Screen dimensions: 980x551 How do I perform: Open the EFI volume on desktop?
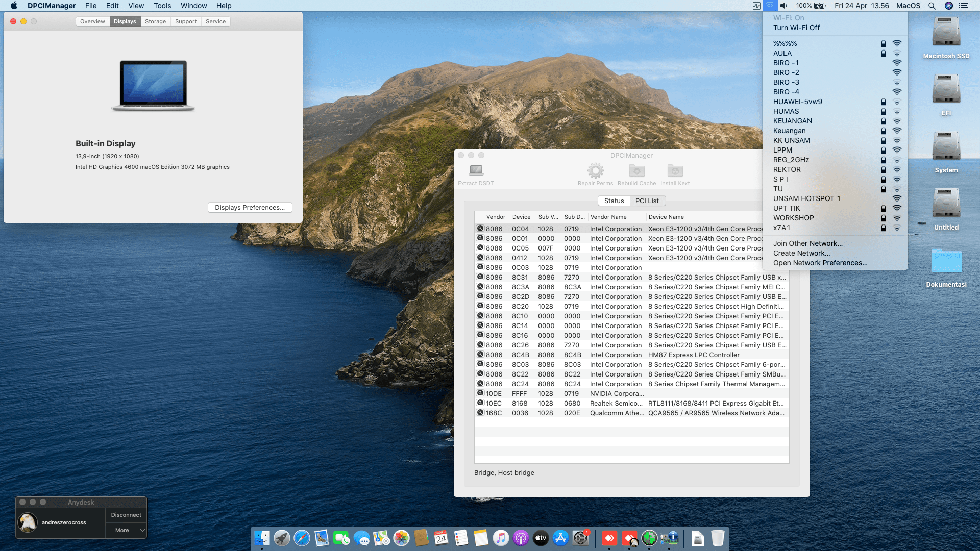(x=946, y=90)
